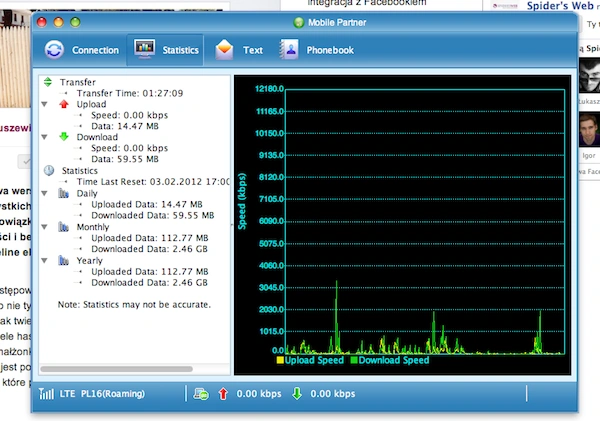Image resolution: width=600 pixels, height=421 pixels.
Task: Click top profile photo in browser sidebar
Action: 589,75
